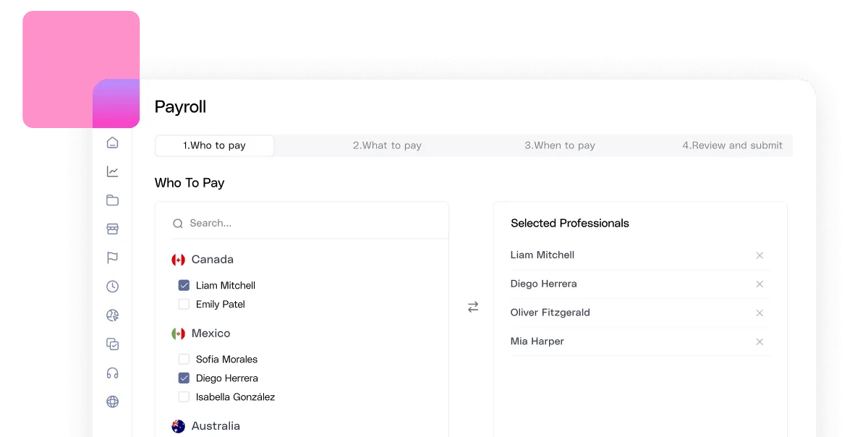The width and height of the screenshot is (868, 437).
Task: Click the transfer arrows between lists
Action: (473, 307)
